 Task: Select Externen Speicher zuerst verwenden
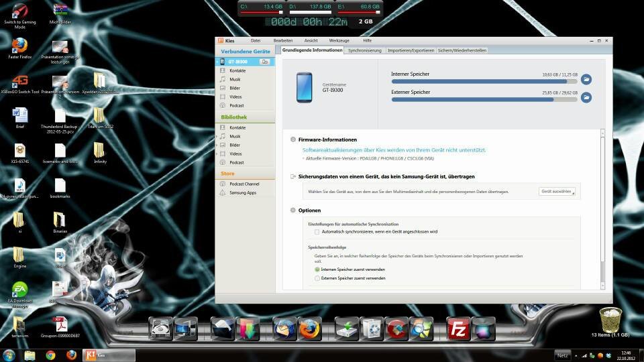tap(317, 278)
